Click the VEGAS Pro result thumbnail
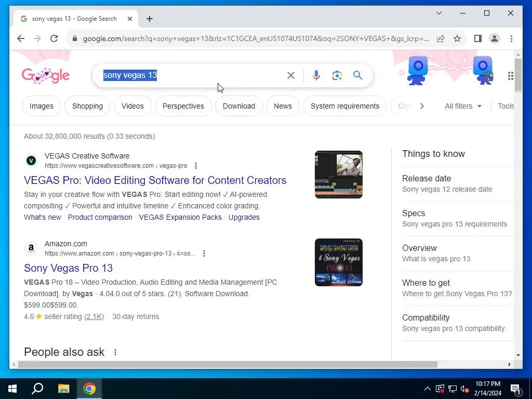This screenshot has height=399, width=532. point(339,175)
